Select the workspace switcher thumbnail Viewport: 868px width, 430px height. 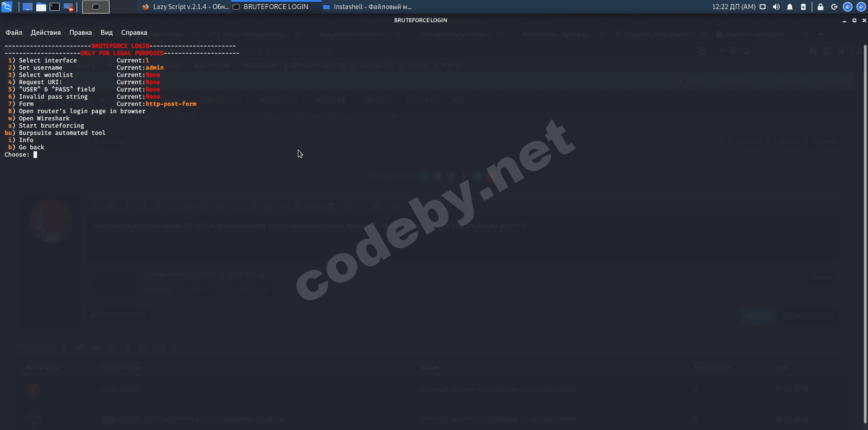click(95, 7)
